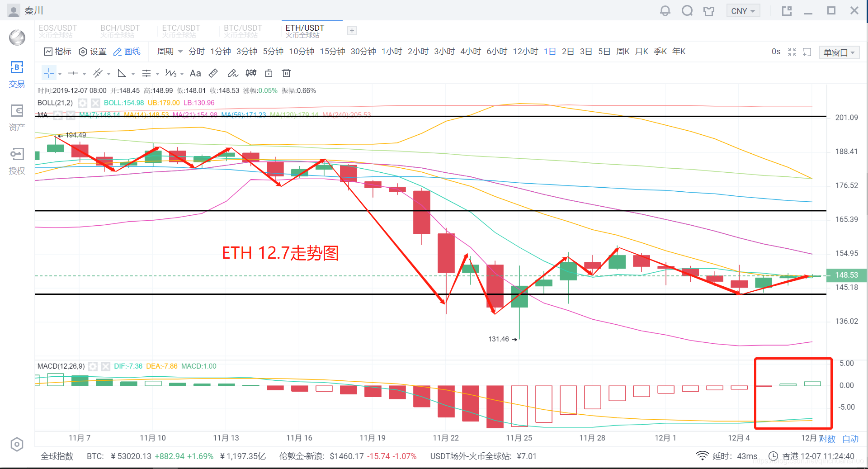
Task: Switch to the ETC/USDT tab
Action: click(181, 31)
